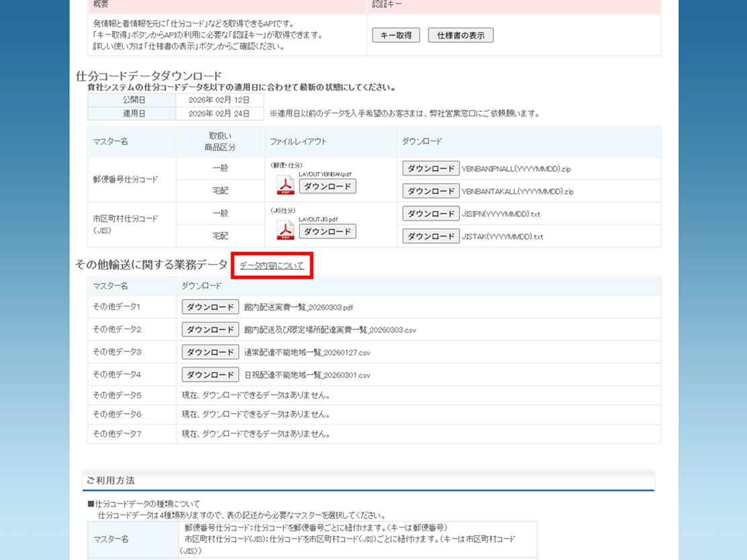Download 館内配送実費一覧_20260303.pdf
The image size is (747, 560).
[x=210, y=307]
